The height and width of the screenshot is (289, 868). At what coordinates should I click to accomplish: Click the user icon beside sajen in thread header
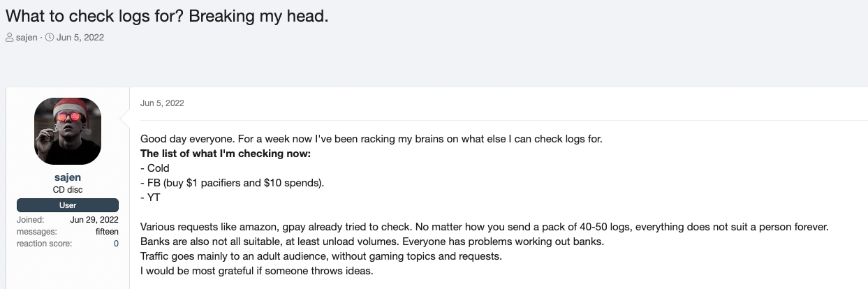tap(10, 38)
